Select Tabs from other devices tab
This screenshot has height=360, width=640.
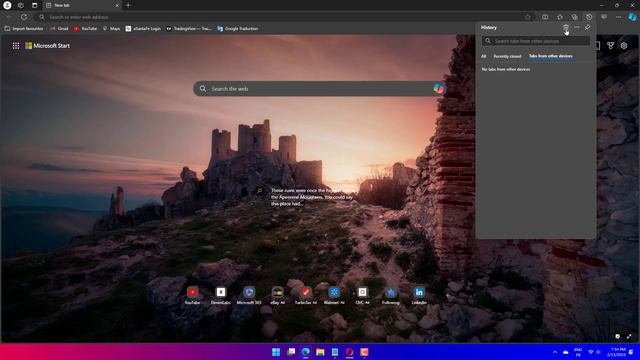pos(551,56)
